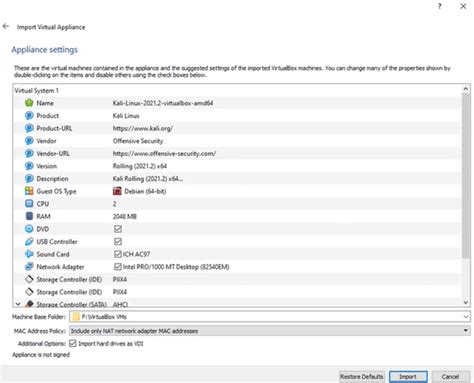Click the CPU value 2
474x383 pixels.
[x=114, y=204]
